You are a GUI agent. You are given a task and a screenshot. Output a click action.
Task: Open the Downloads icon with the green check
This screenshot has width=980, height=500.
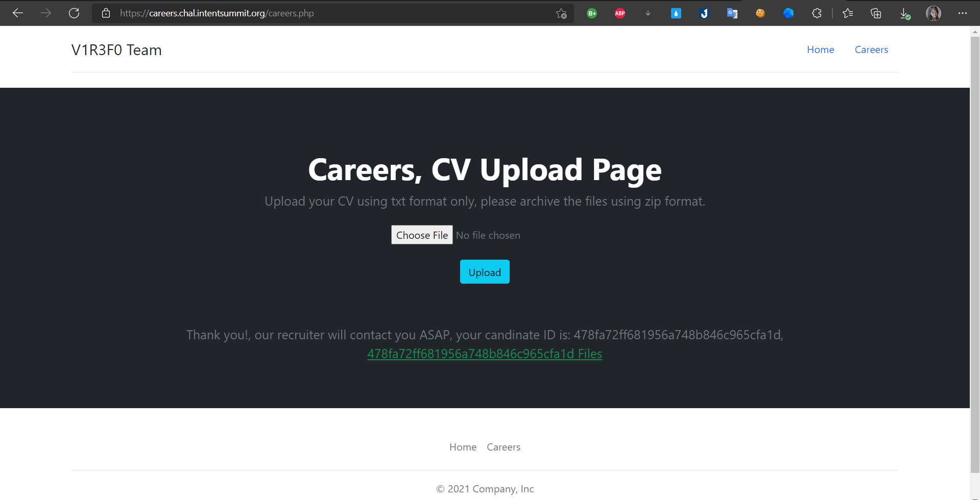click(904, 14)
